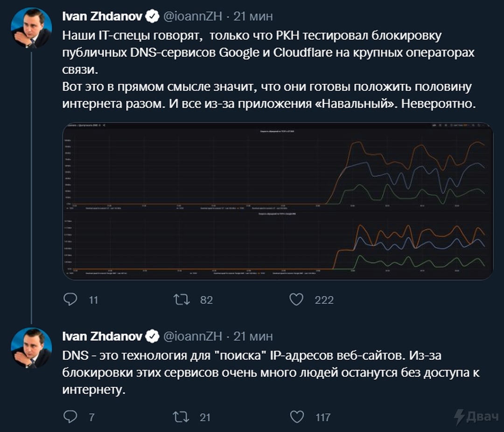The height and width of the screenshot is (432, 504).
Task: Like the first tweet with 222 likes
Action: point(296,300)
